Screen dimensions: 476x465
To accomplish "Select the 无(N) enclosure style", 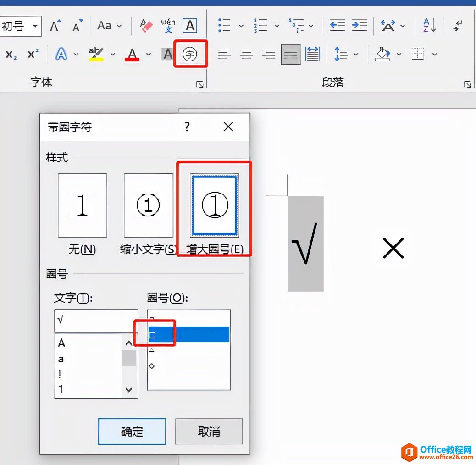I will coord(82,205).
